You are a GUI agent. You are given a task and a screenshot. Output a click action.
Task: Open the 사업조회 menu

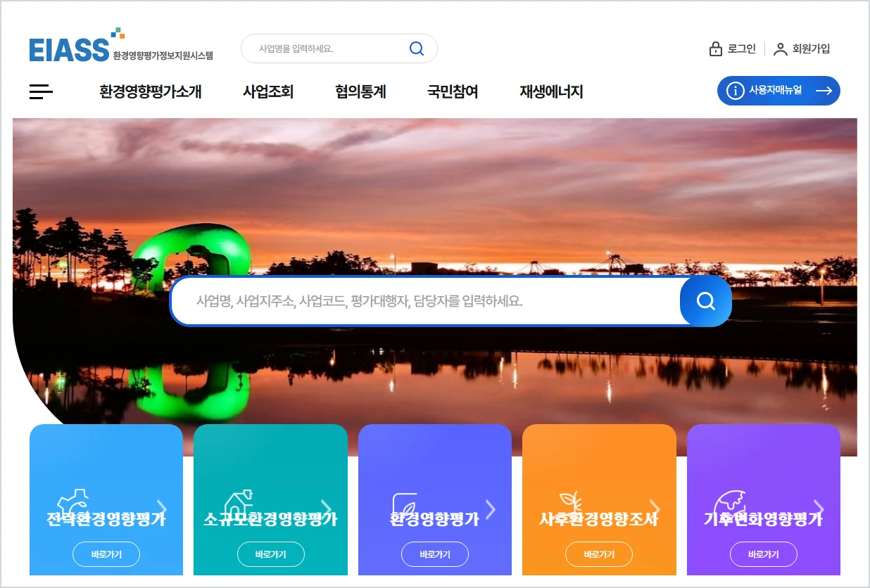click(x=268, y=91)
